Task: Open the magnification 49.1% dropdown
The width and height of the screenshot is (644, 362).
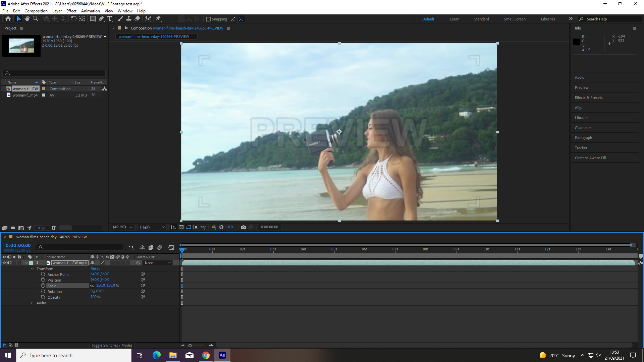Action: click(x=123, y=227)
